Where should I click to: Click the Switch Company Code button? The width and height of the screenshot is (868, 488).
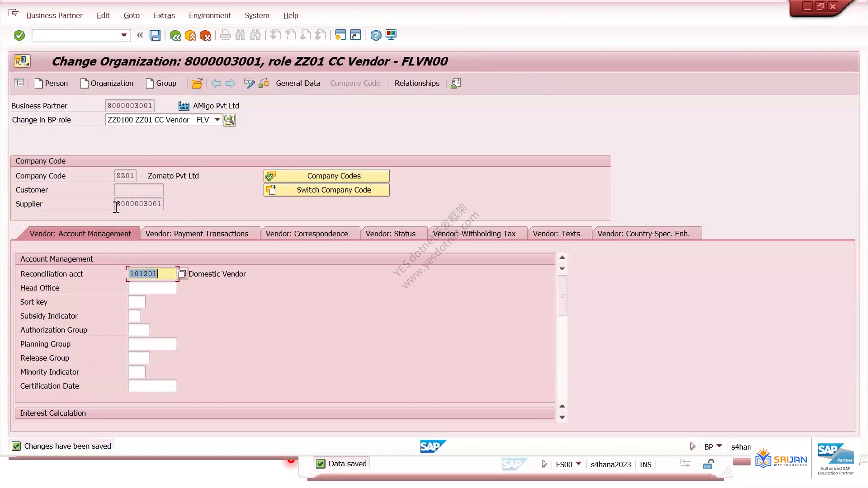tap(326, 190)
